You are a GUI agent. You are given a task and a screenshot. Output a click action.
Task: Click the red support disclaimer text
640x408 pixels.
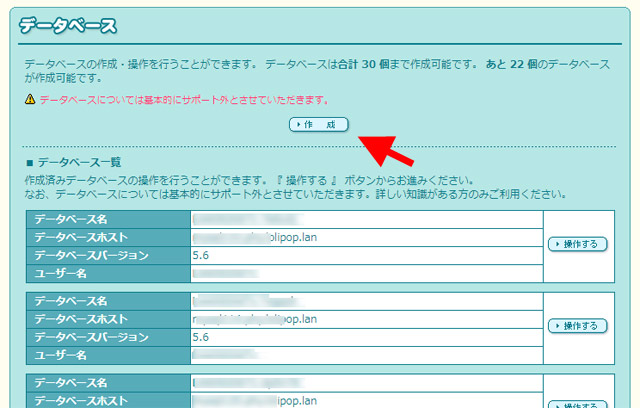[183, 100]
